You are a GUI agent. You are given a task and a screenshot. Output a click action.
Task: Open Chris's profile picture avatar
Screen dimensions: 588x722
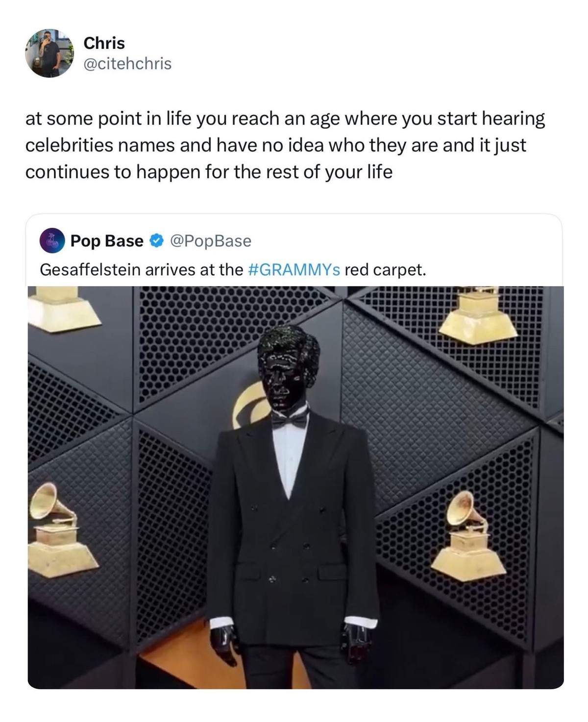[49, 53]
